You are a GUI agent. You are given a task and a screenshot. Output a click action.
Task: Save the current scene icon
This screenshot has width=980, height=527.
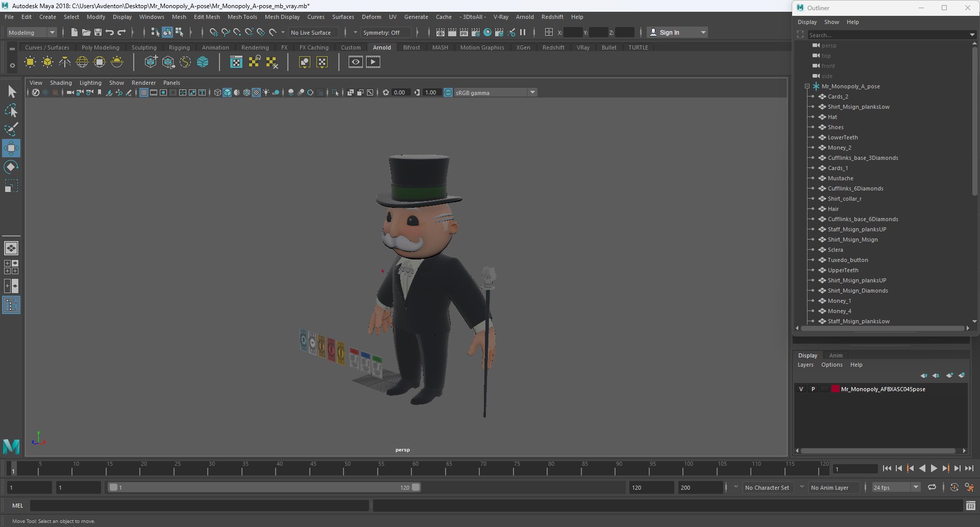click(98, 32)
